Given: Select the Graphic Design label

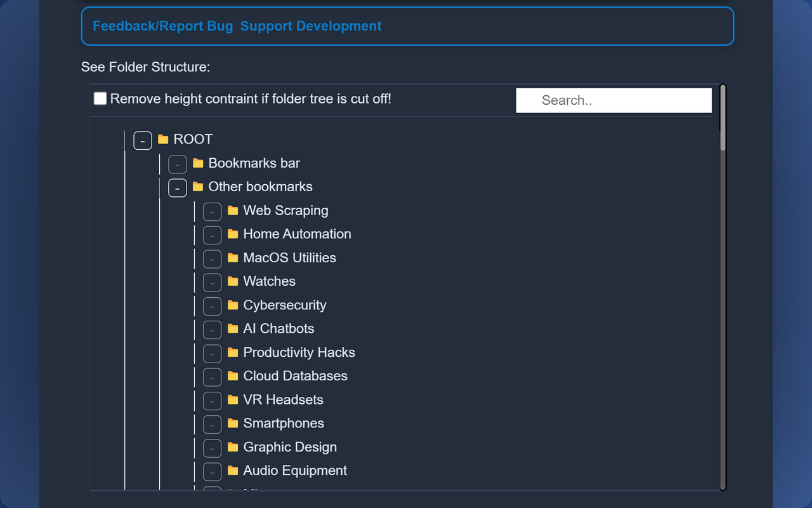Looking at the screenshot, I should click(291, 447).
